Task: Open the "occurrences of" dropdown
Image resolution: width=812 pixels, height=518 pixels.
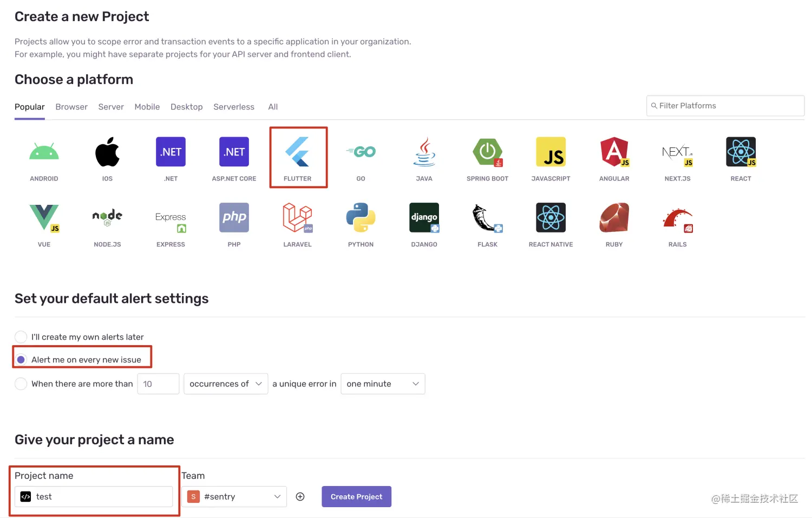Action: tap(226, 384)
